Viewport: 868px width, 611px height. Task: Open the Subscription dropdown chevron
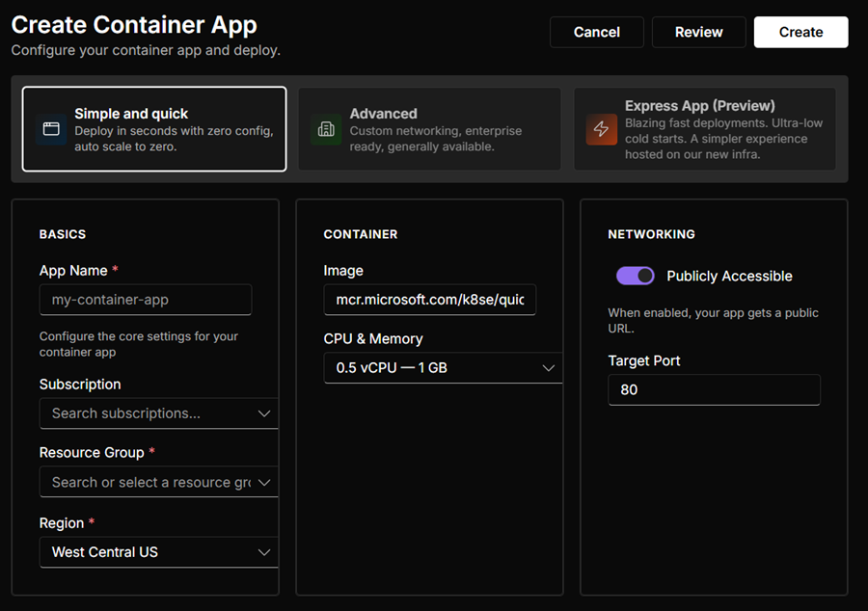264,413
